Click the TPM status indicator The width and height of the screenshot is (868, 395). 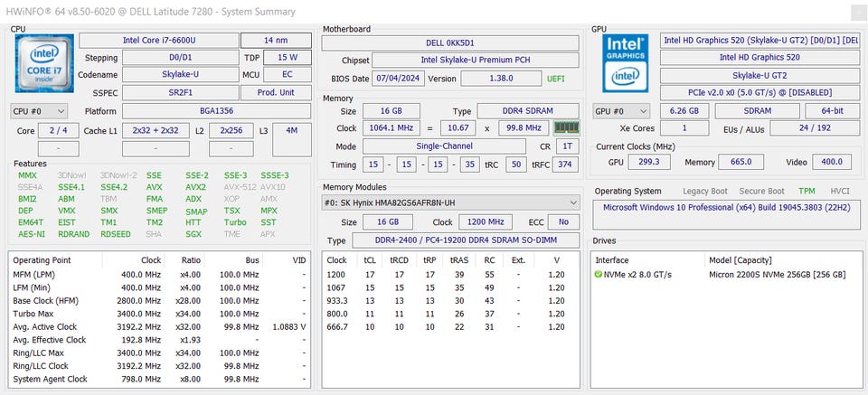807,191
